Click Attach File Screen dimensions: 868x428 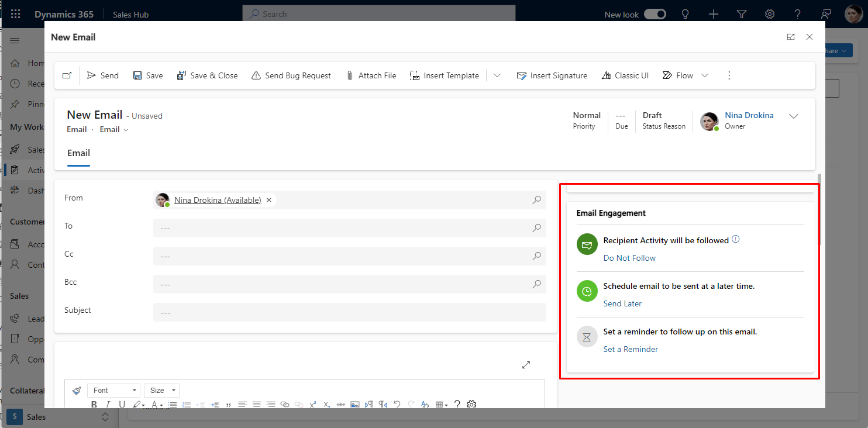[x=371, y=75]
